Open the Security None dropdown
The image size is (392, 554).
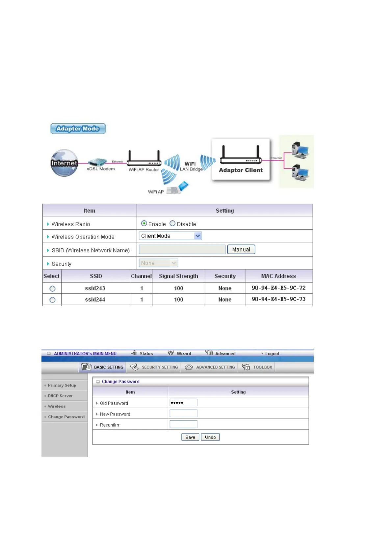(158, 263)
